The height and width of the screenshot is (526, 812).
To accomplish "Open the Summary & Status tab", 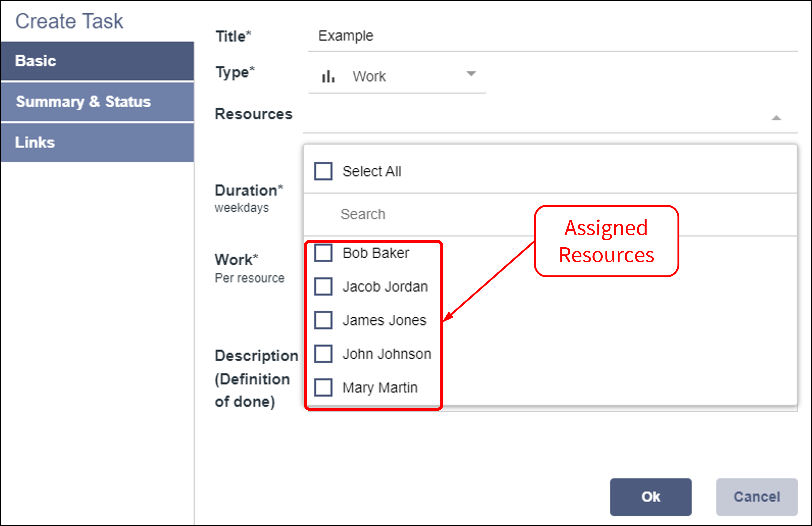I will coord(97,102).
